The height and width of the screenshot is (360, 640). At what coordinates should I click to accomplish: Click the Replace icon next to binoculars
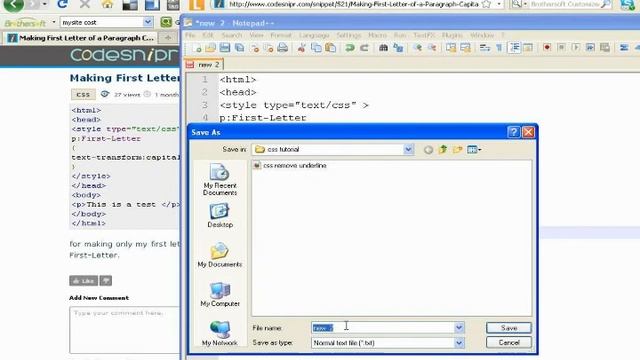tap(398, 48)
